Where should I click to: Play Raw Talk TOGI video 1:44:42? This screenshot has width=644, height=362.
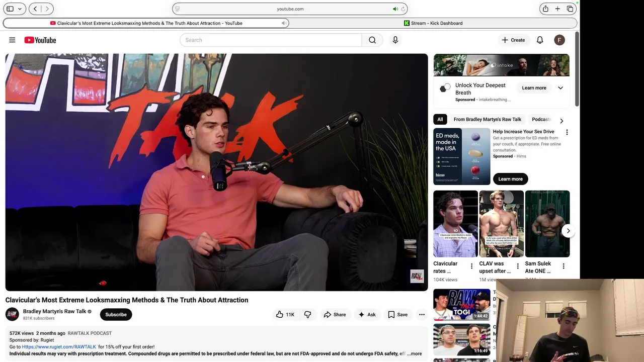point(461,305)
